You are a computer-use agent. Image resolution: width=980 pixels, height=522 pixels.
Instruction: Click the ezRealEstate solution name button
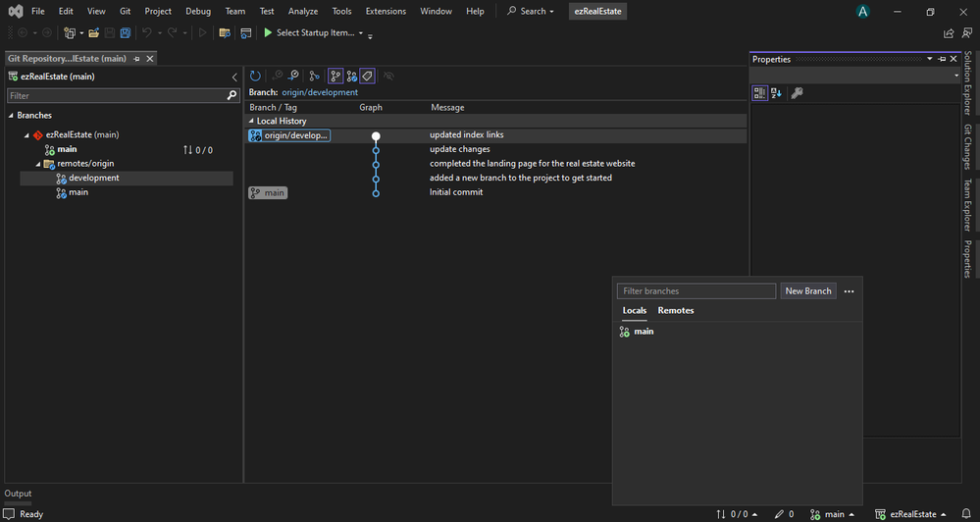597,11
